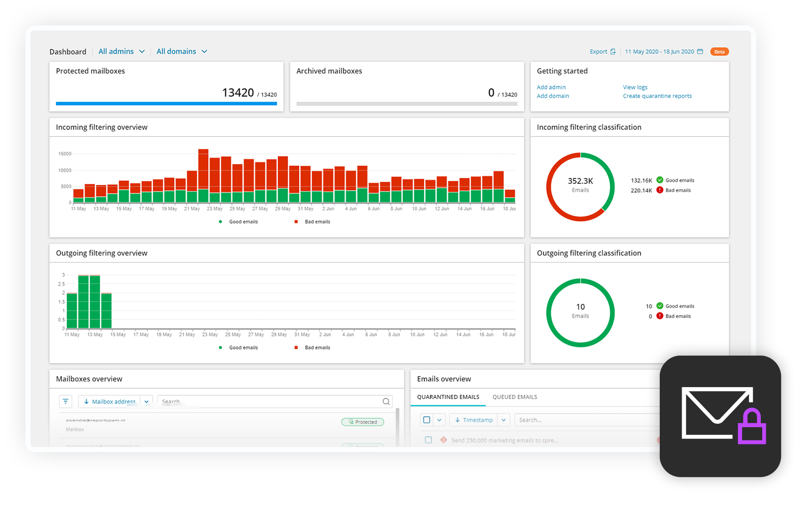Open the date range calendar icon
Screen dimensions: 812x508
coord(700,52)
